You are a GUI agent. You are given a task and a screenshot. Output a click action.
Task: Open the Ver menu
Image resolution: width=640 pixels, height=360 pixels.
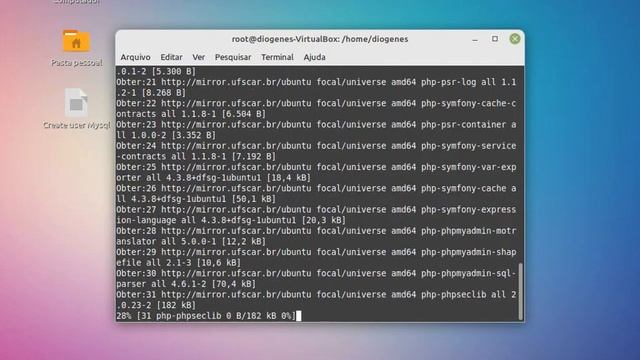click(x=198, y=57)
